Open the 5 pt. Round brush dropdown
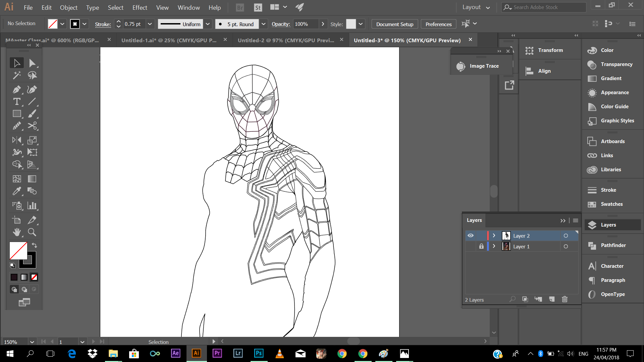This screenshot has height=362, width=644. click(x=264, y=24)
